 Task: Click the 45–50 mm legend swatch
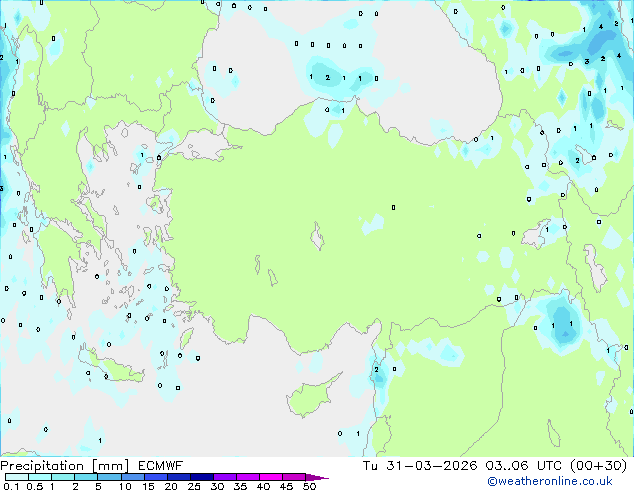pyautogui.click(x=294, y=477)
